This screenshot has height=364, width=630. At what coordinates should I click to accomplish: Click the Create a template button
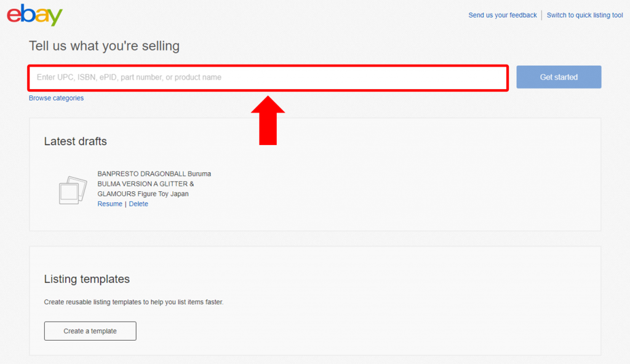coord(90,331)
